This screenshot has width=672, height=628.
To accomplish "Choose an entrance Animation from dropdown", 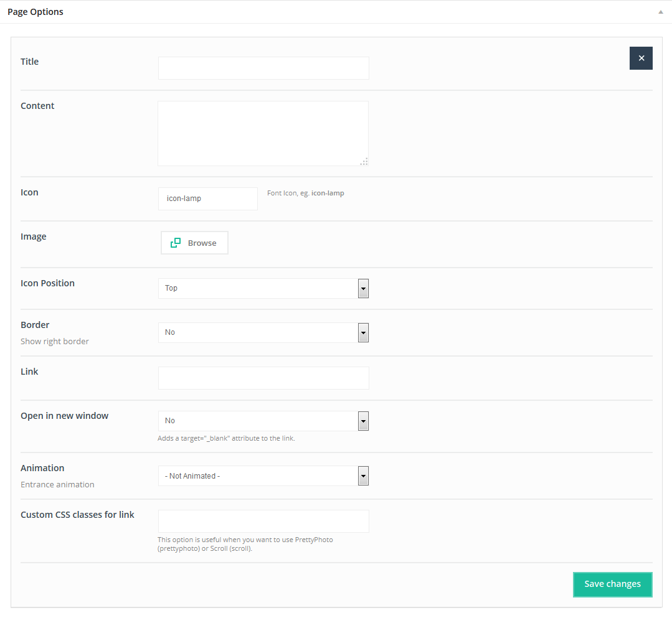I will [263, 476].
